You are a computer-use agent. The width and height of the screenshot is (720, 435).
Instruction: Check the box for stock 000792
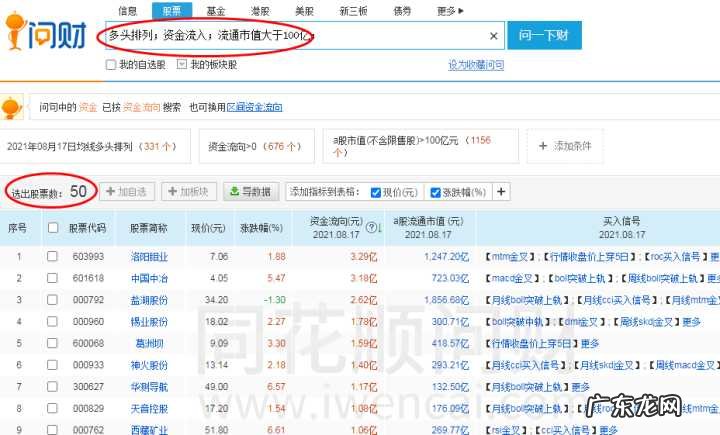[x=52, y=299]
